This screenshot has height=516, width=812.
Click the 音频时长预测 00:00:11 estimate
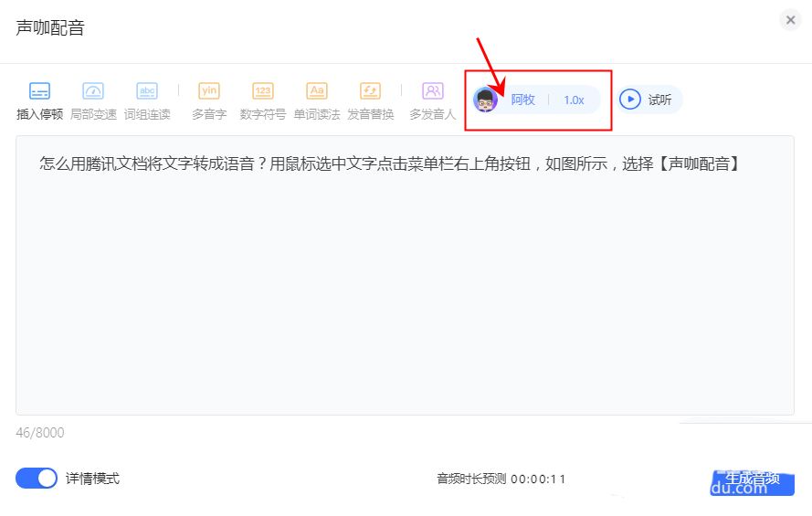tap(501, 479)
